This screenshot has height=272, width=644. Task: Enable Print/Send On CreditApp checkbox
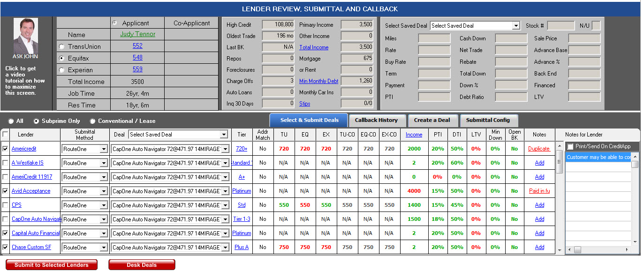coord(570,147)
